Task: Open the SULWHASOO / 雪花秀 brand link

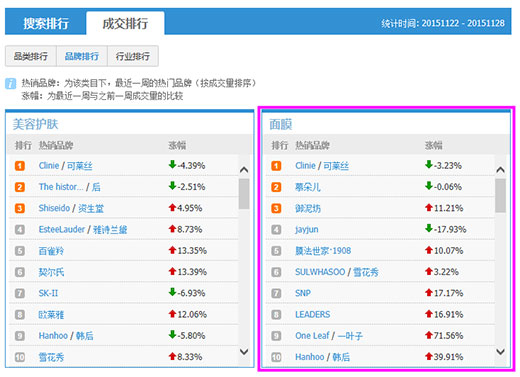Action: point(337,272)
